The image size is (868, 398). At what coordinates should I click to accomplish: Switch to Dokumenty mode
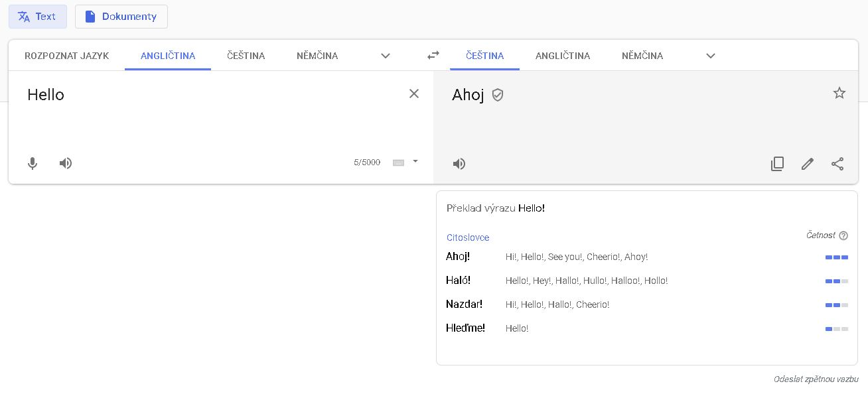coord(121,17)
